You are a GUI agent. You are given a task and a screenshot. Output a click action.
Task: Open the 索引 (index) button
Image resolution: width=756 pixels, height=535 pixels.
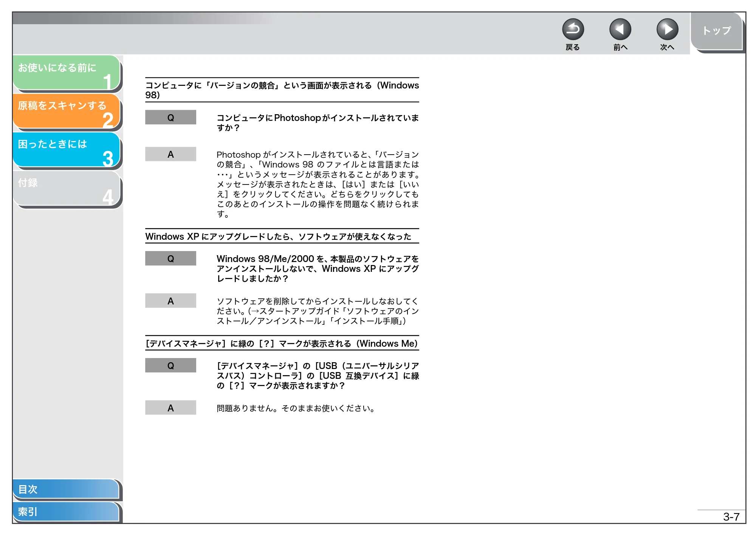(x=66, y=512)
